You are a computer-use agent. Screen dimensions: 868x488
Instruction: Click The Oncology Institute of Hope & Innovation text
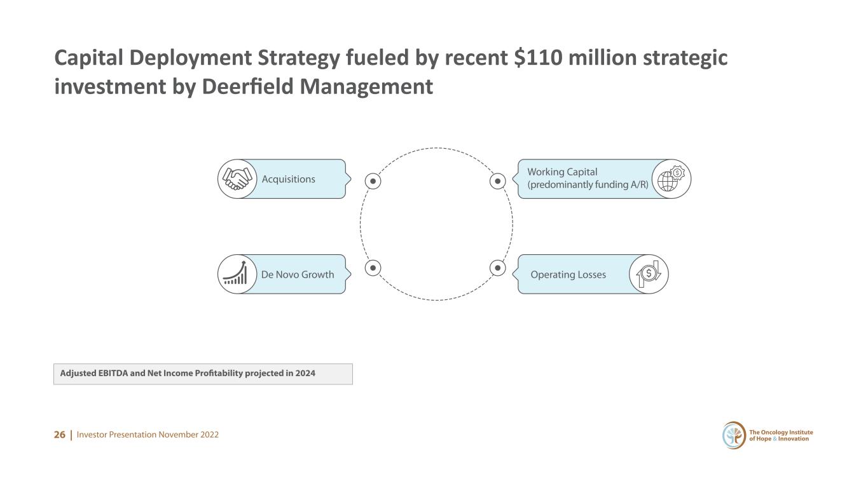(x=781, y=436)
